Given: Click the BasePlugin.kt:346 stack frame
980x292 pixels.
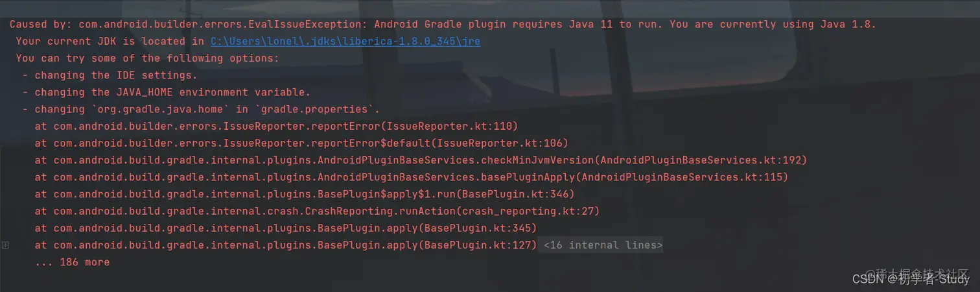Looking at the screenshot, I should pos(305,194).
